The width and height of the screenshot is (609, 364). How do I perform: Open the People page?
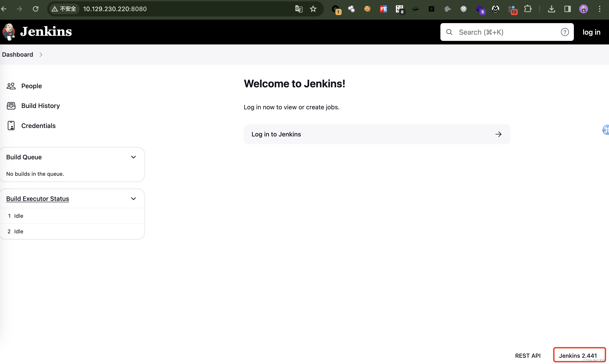[31, 86]
